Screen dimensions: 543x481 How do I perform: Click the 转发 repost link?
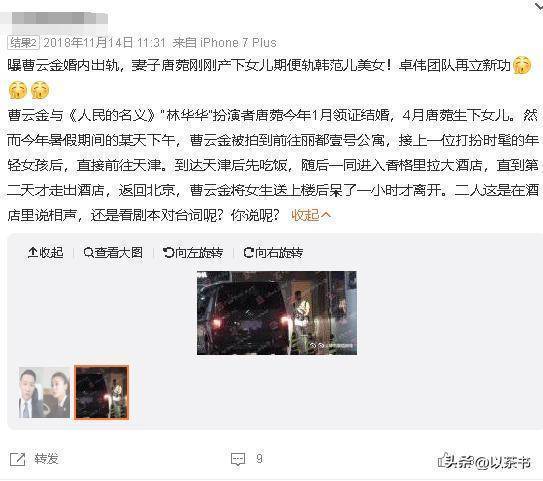point(46,459)
